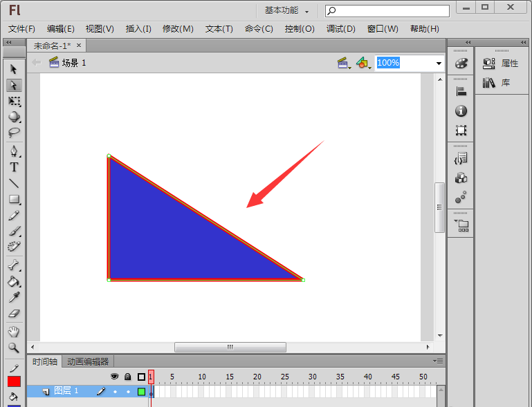Select the Pencil tool
This screenshot has width=532, height=407.
14,215
